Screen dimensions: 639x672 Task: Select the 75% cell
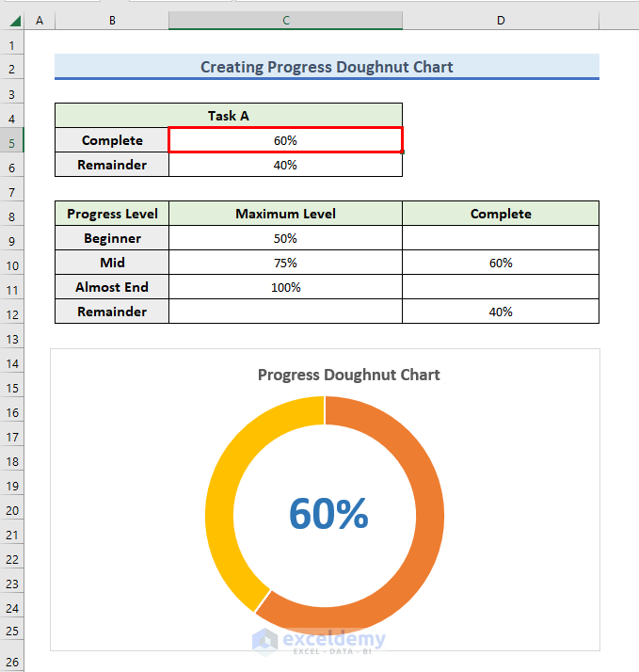click(285, 263)
